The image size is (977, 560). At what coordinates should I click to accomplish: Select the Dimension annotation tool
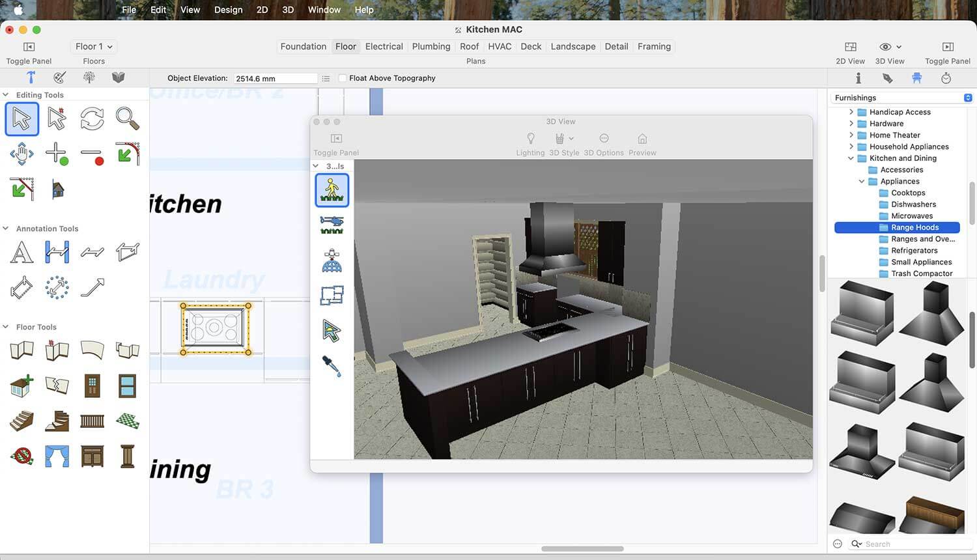57,252
